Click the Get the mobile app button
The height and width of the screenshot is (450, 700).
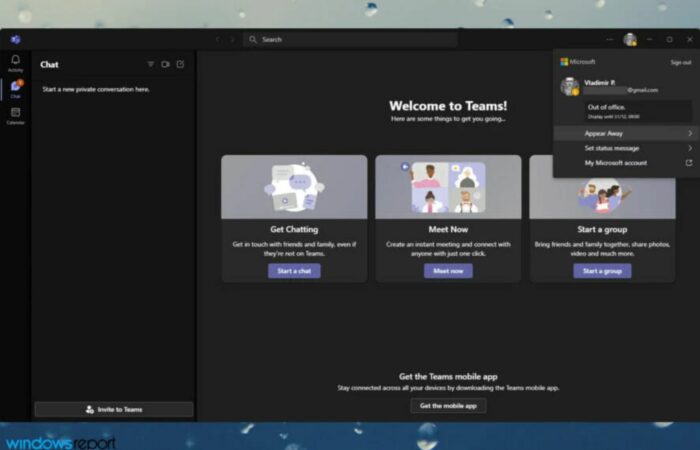point(448,406)
